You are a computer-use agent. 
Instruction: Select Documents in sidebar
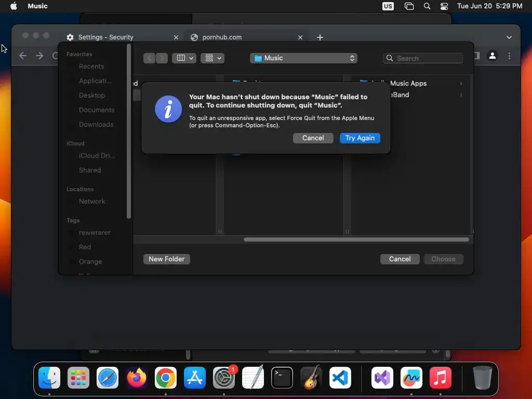96,110
